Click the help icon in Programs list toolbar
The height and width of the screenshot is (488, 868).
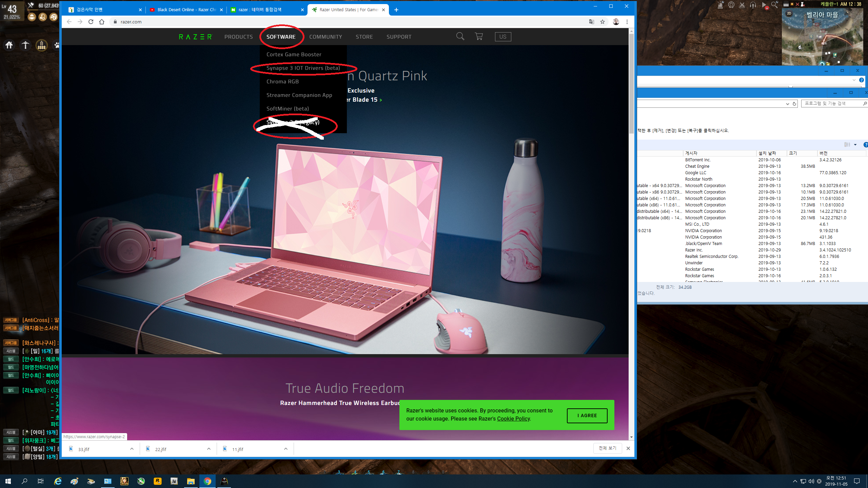coord(865,145)
